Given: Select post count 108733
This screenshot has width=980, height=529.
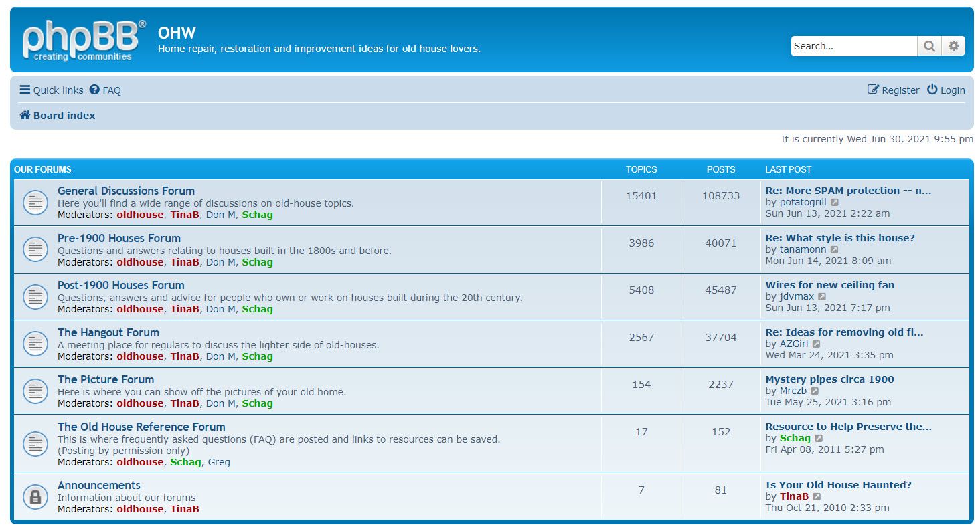Looking at the screenshot, I should click(x=721, y=196).
